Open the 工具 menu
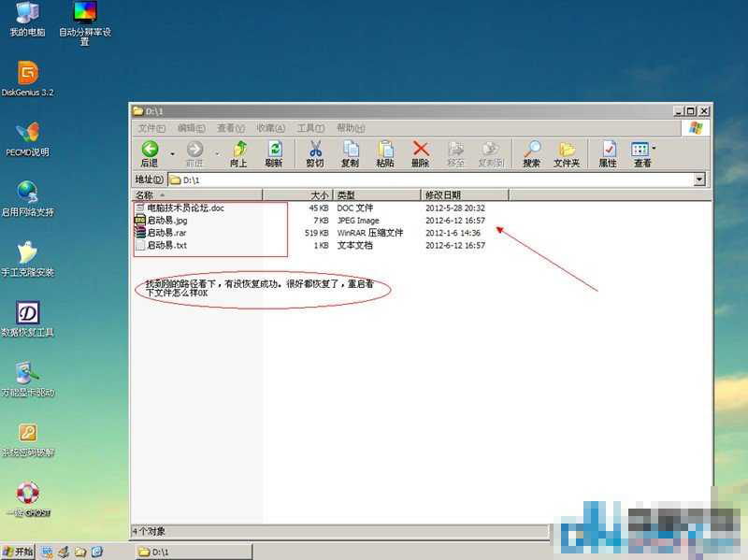The image size is (748, 560). (x=310, y=128)
